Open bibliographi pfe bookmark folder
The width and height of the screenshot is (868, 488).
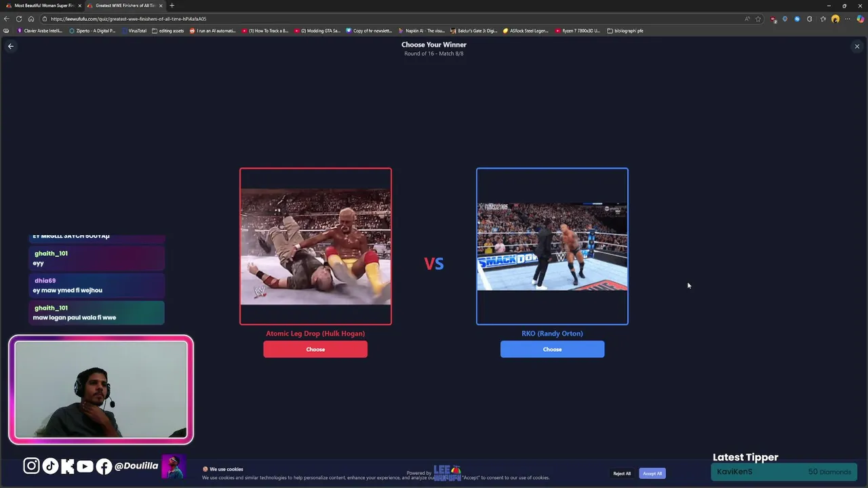point(625,30)
